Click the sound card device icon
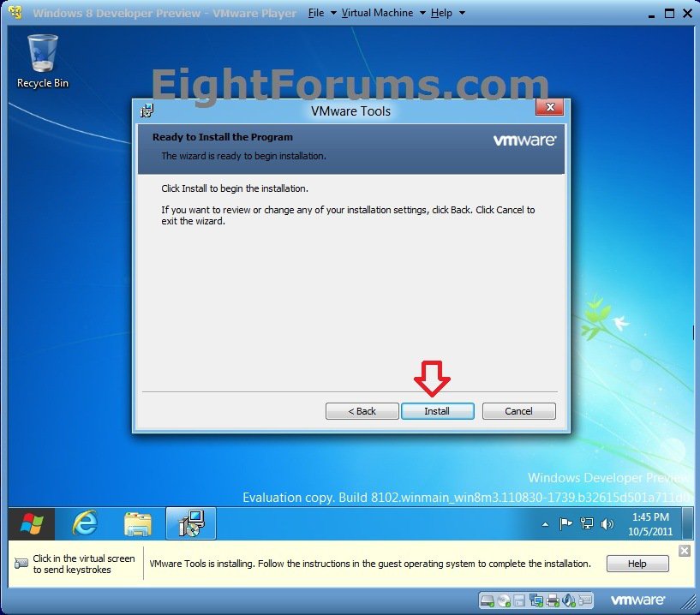This screenshot has width=700, height=615. [569, 600]
